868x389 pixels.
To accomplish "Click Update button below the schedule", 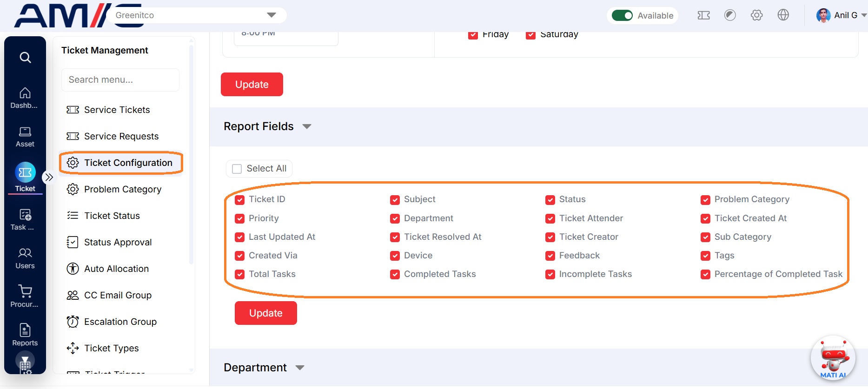I will pos(252,85).
